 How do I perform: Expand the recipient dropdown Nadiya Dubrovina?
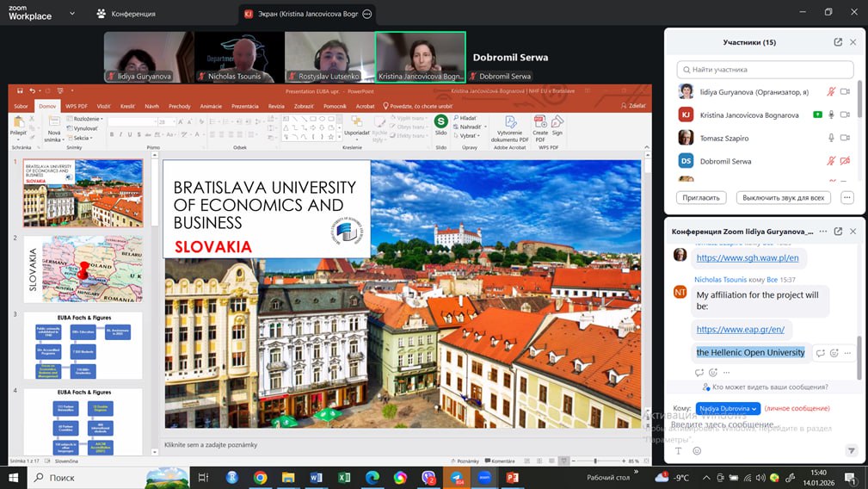coord(728,408)
